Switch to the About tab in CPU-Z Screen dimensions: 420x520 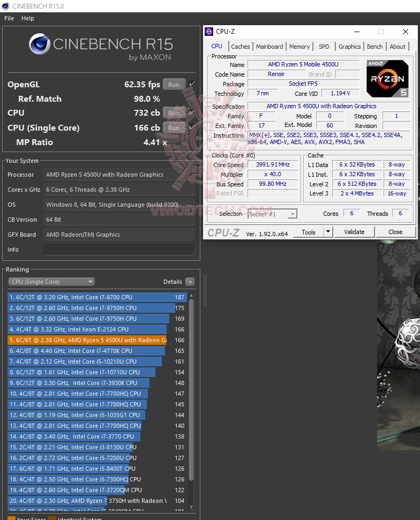click(x=397, y=47)
